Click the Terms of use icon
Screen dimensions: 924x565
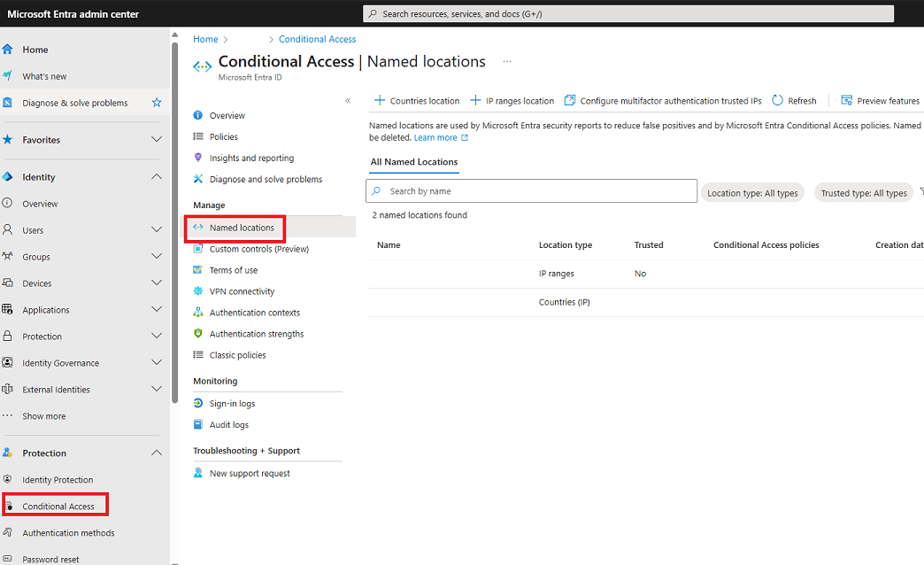[198, 269]
